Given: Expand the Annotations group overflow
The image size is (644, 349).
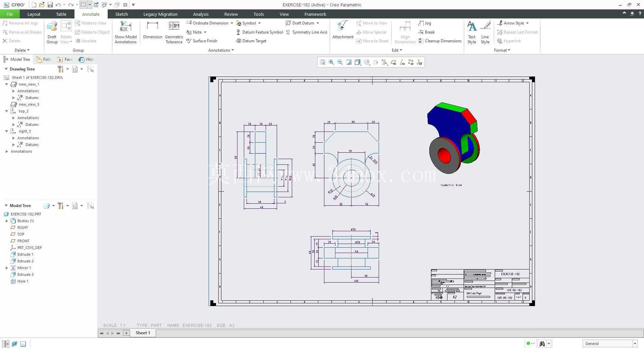Looking at the screenshot, I should 221,50.
